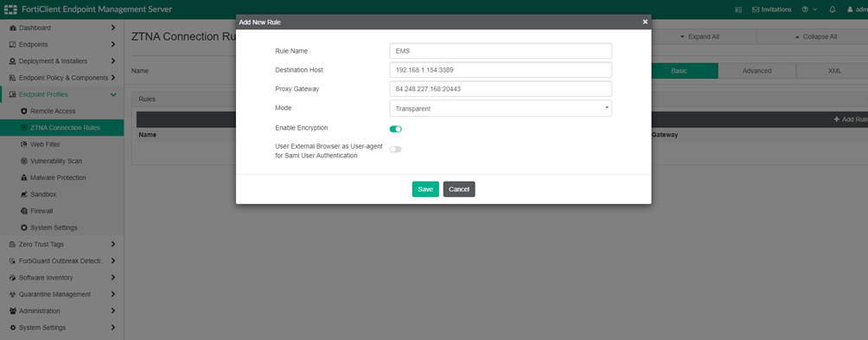Viewport: 868px width, 340px height.
Task: Click the envelope icon beside Invitations
Action: (756, 10)
